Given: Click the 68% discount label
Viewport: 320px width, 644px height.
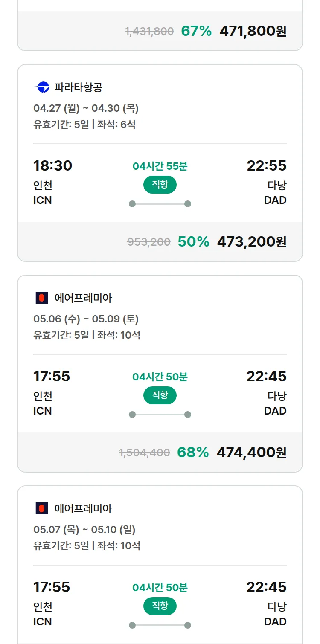Looking at the screenshot, I should tap(193, 453).
